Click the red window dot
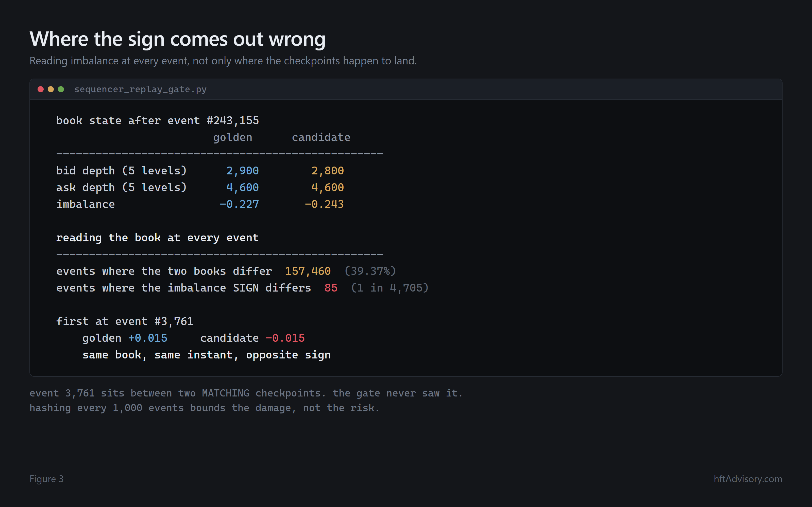 pyautogui.click(x=41, y=89)
